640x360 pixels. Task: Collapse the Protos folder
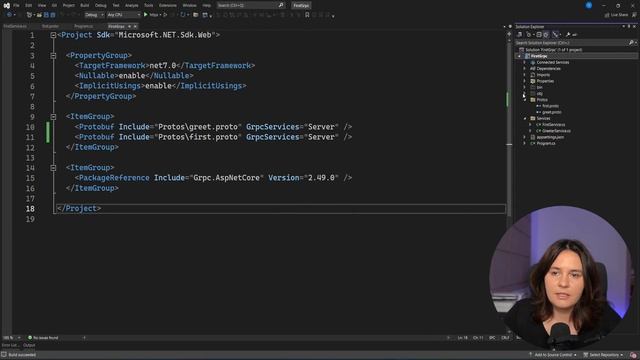[x=525, y=100]
